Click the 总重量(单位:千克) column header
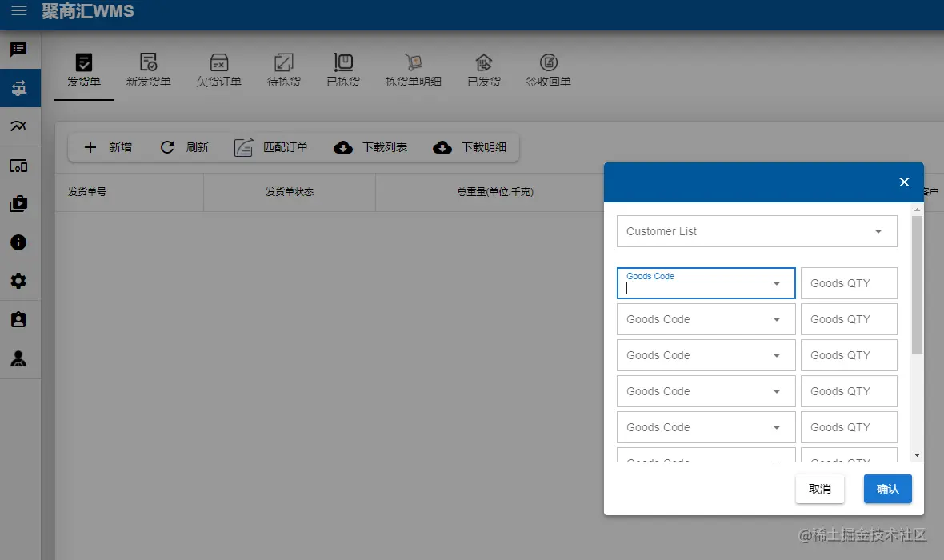 pos(495,191)
